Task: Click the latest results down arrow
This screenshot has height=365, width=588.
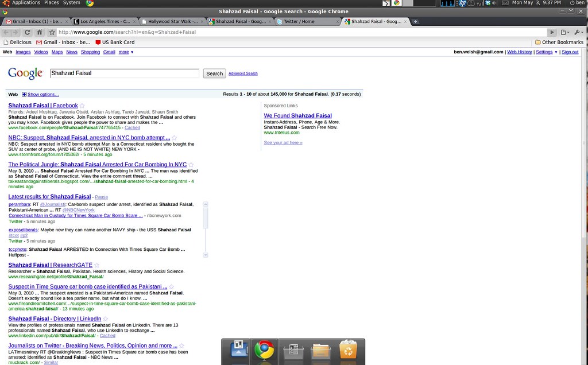Action: (x=206, y=255)
